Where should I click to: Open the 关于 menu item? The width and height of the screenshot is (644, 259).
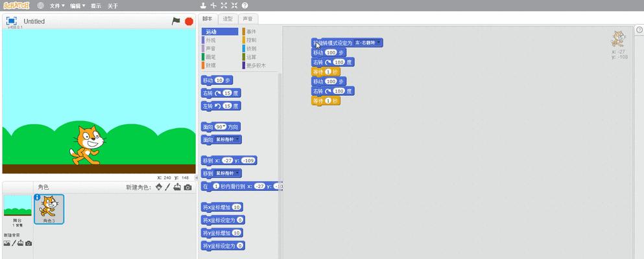(x=113, y=6)
